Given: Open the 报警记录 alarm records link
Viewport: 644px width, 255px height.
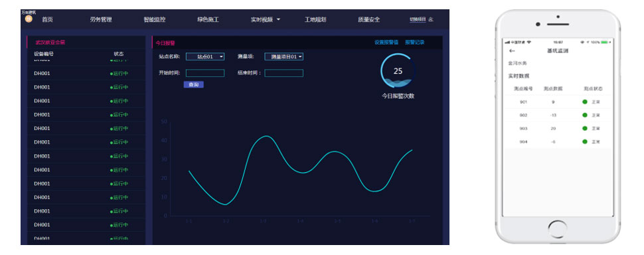Looking at the screenshot, I should coord(415,42).
